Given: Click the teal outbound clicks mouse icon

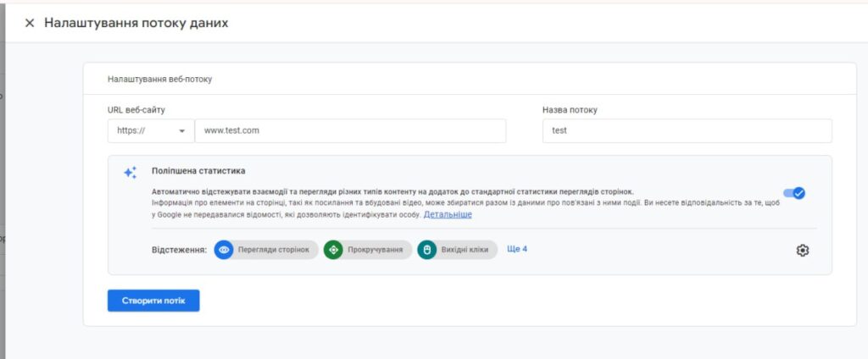Looking at the screenshot, I should pyautogui.click(x=427, y=250).
